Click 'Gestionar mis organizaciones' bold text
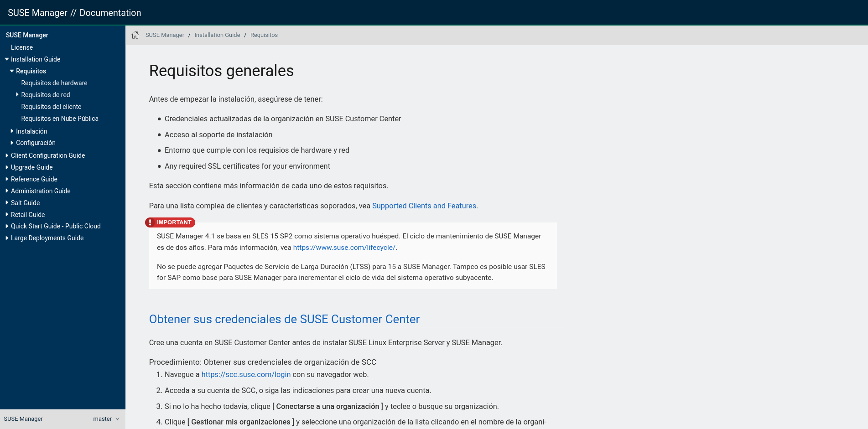Viewport: 868px width, 429px height. [241, 422]
